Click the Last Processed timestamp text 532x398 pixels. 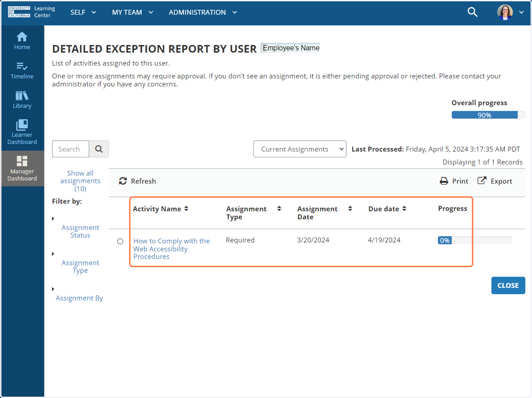click(436, 149)
